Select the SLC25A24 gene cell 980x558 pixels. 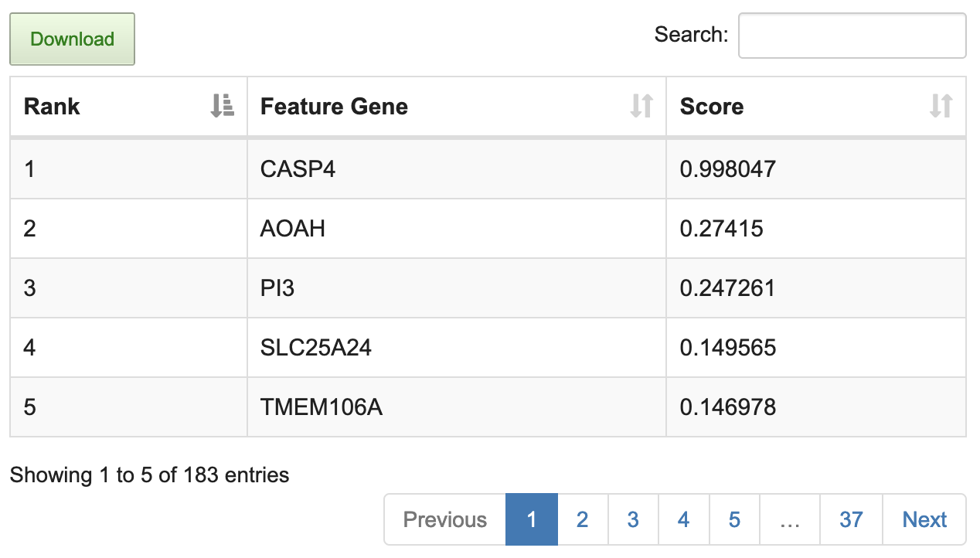316,348
